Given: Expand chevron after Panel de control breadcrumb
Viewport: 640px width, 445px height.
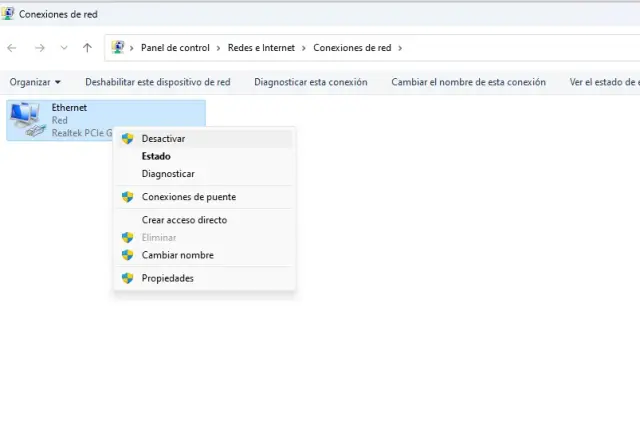Looking at the screenshot, I should (217, 48).
